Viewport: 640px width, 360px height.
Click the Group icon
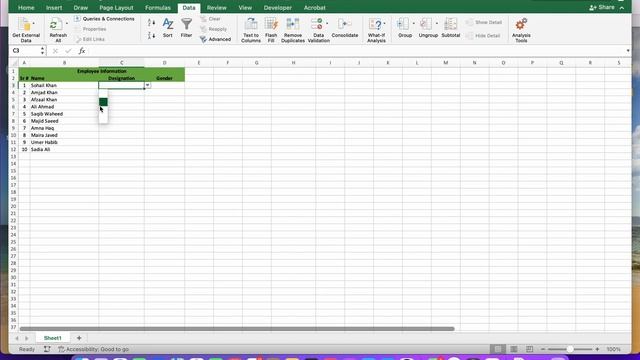tap(403, 24)
